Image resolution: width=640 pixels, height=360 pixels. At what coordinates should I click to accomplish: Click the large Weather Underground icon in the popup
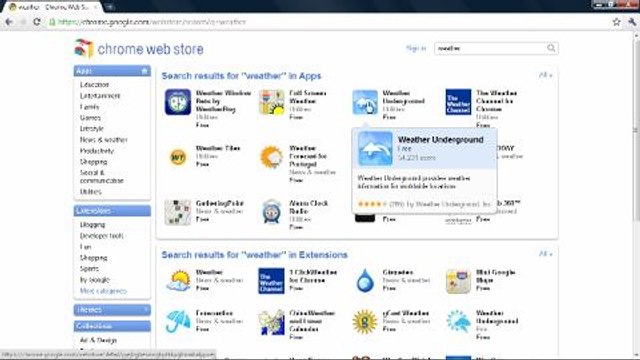click(375, 149)
